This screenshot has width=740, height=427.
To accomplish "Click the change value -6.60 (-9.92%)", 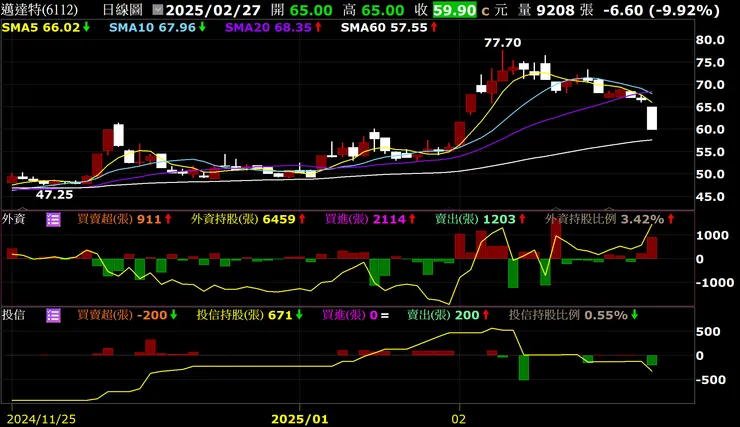I will click(x=662, y=10).
